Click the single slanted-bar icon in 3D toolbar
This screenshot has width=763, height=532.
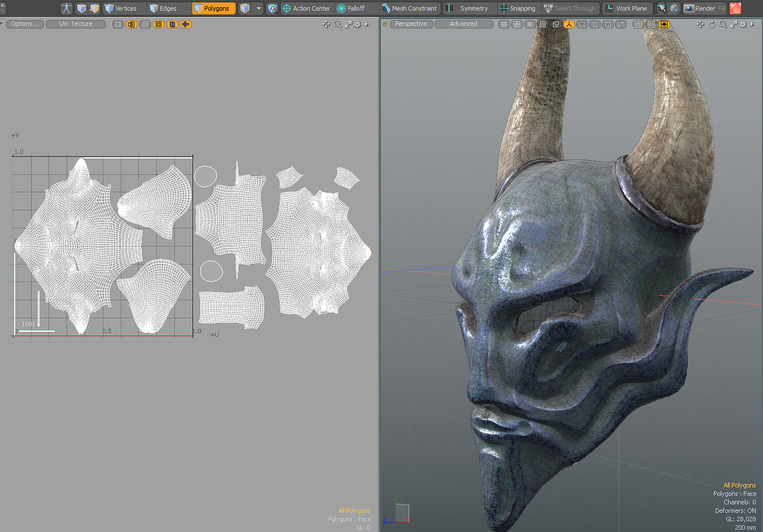(595, 24)
